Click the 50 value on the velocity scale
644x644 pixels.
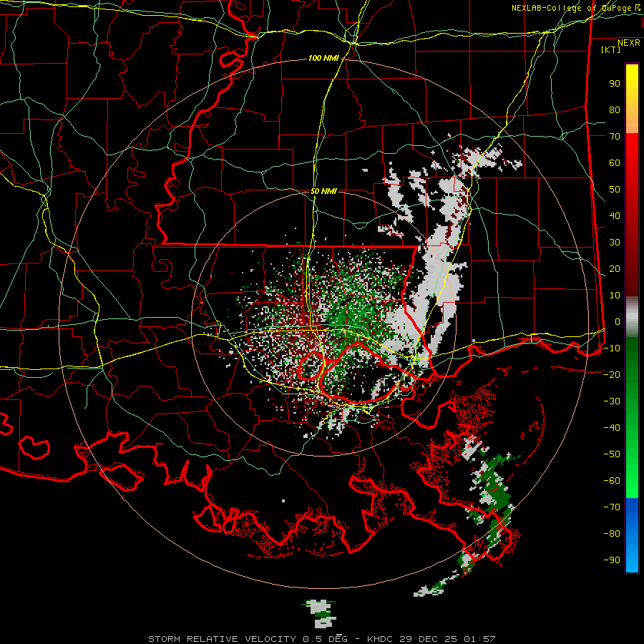click(615, 190)
